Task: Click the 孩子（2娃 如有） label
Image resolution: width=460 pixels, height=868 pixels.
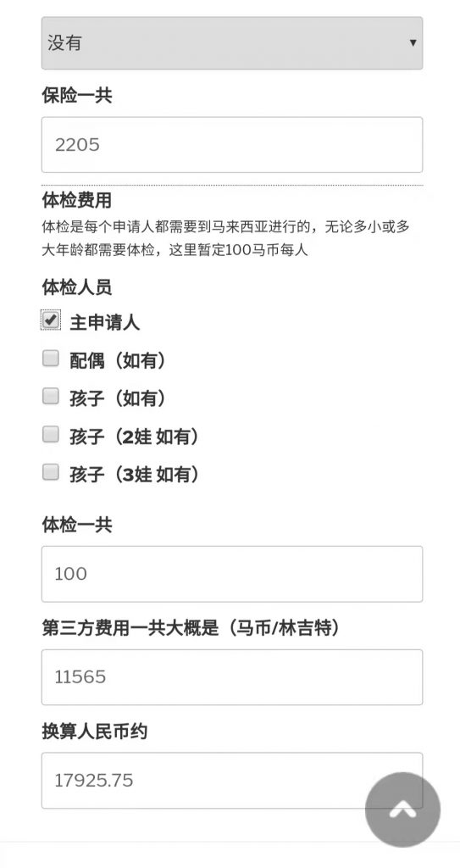Action: [x=135, y=437]
